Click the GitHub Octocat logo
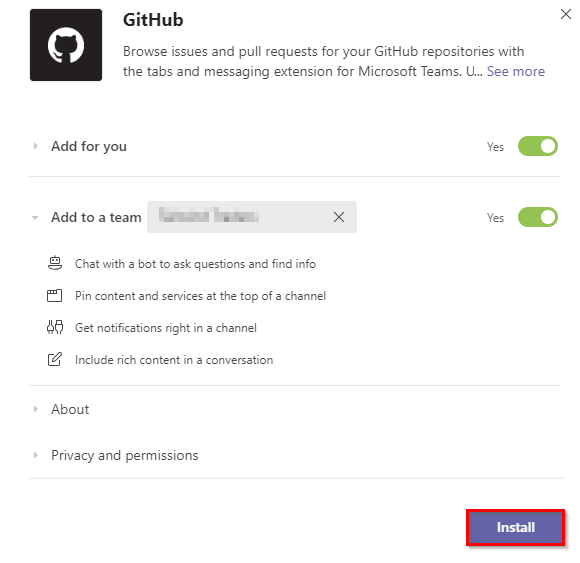This screenshot has height=563, width=580. (66, 45)
